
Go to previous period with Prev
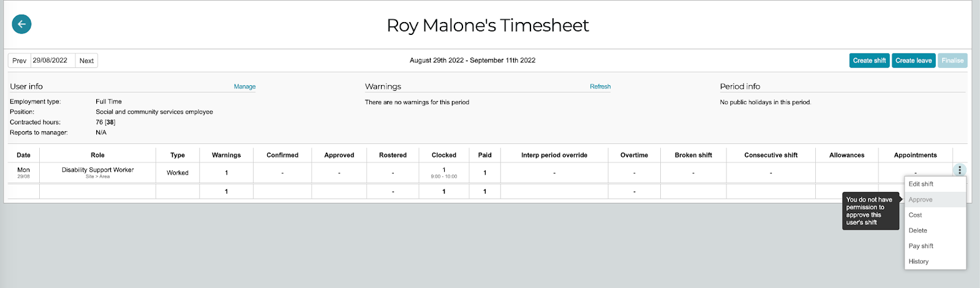pyautogui.click(x=19, y=61)
